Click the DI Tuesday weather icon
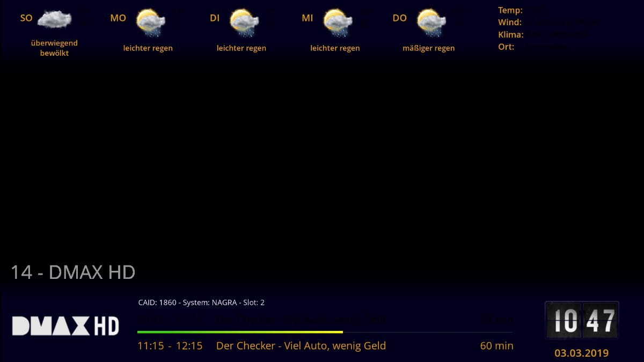 (244, 23)
